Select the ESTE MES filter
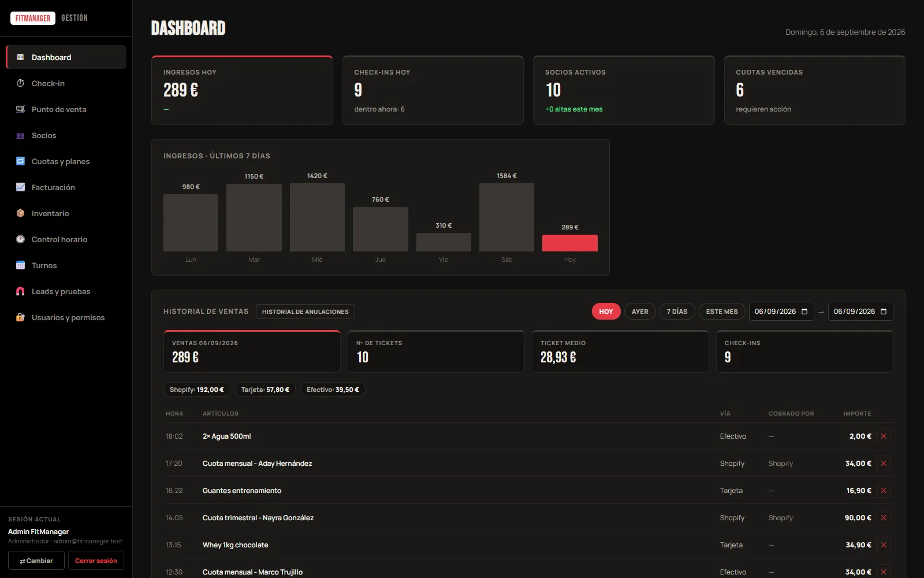Image resolution: width=924 pixels, height=578 pixels. (x=722, y=312)
